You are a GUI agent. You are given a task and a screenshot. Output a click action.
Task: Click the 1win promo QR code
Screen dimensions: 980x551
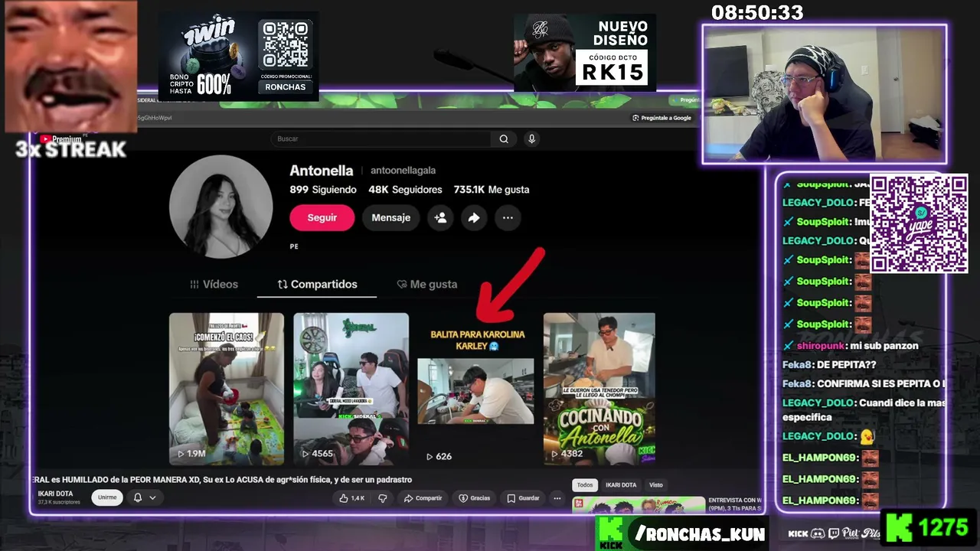pos(285,46)
